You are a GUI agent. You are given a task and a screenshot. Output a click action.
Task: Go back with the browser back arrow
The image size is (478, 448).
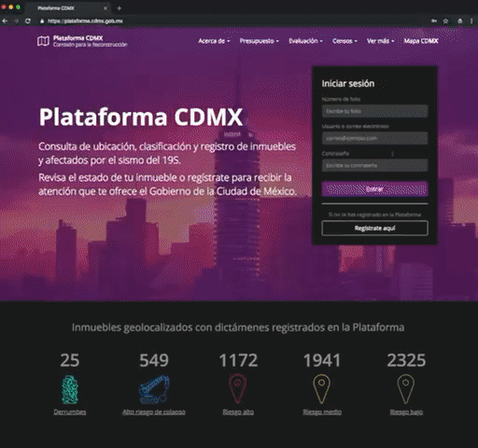click(5, 21)
